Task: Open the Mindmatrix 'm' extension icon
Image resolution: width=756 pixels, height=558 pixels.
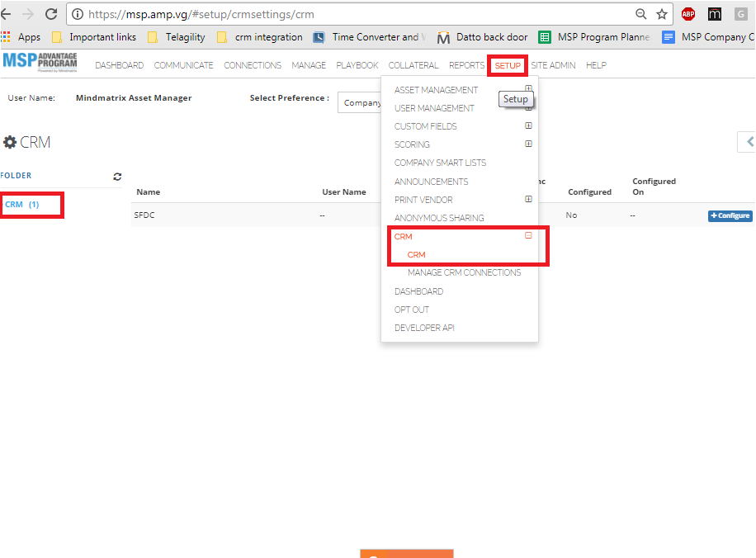Action: coord(715,14)
